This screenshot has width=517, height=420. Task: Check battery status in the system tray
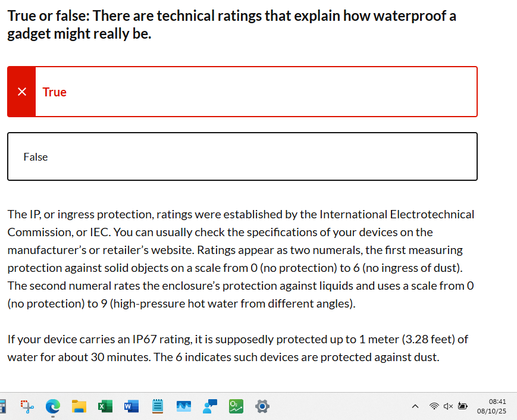coord(462,406)
